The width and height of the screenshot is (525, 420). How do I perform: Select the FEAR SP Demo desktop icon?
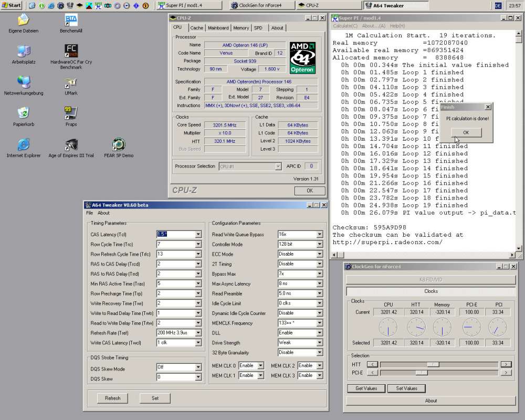(x=119, y=144)
